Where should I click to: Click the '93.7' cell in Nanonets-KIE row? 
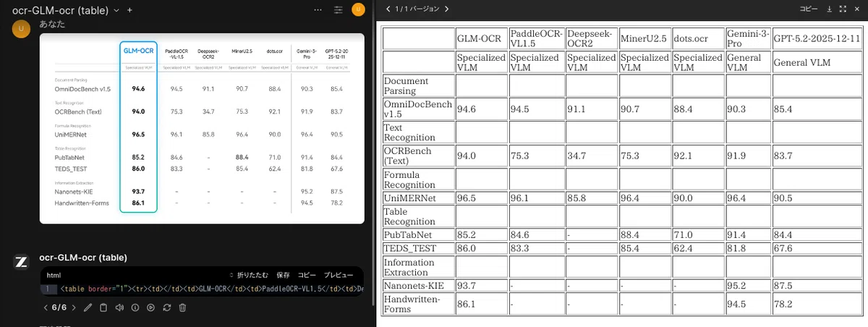pos(481,286)
